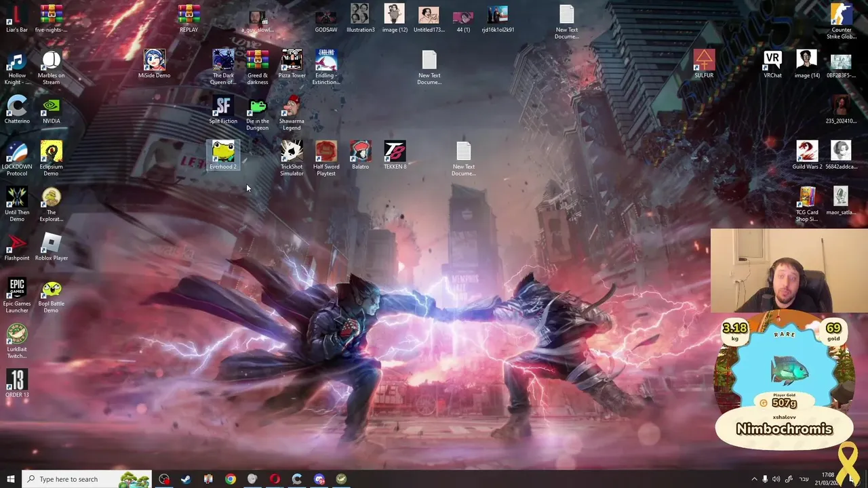Open the Illustration3 image file
868x488 pixels.
pyautogui.click(x=360, y=19)
